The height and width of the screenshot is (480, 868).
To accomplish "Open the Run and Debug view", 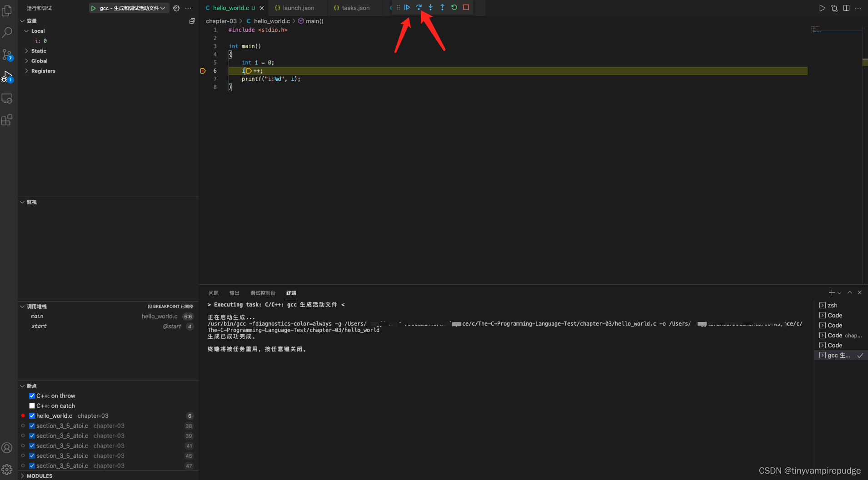I will pyautogui.click(x=7, y=76).
